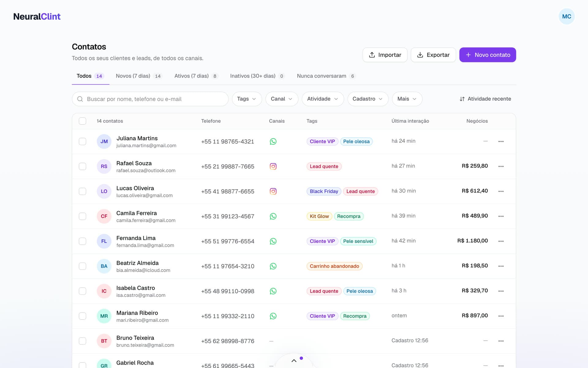The width and height of the screenshot is (588, 368).
Task: Click WhatsApp icon for Juliana Martins
Action: pos(273,141)
